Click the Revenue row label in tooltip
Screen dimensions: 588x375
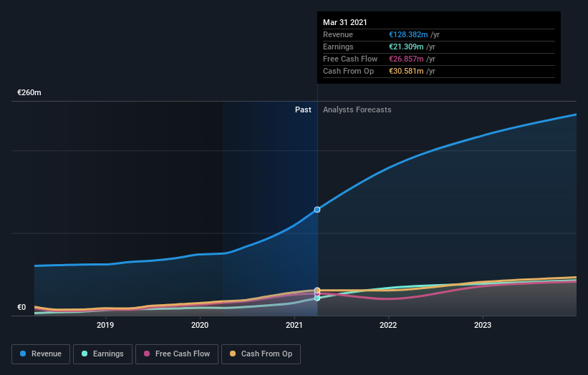pos(338,34)
